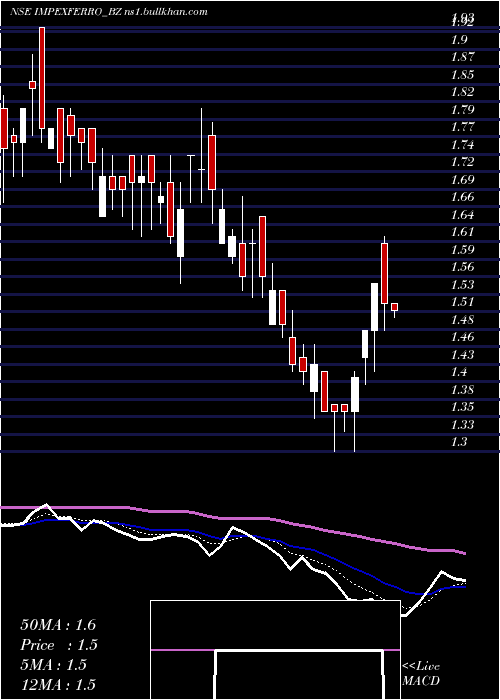The height and width of the screenshot is (700, 500).
Task: Select the tallest red candle reaching above 1.9
Action: (x=42, y=78)
